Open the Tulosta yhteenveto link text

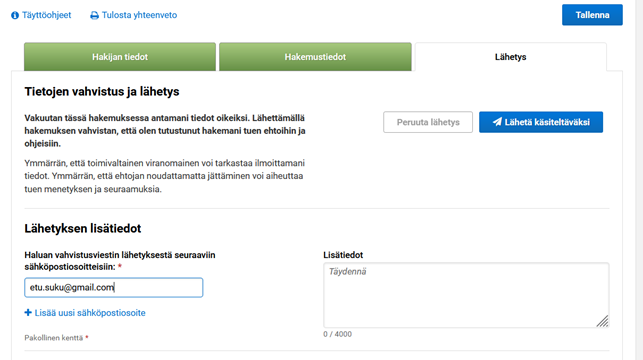[x=139, y=15]
